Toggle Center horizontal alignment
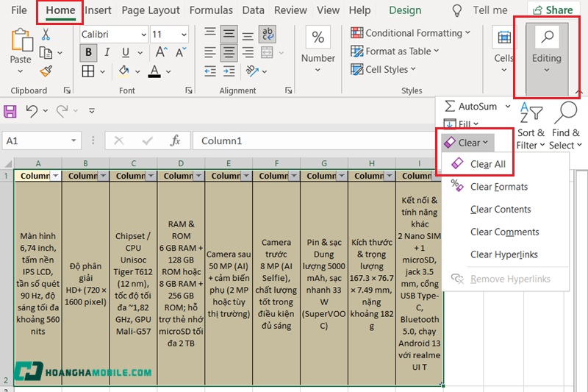The height and width of the screenshot is (392, 588). pos(229,52)
